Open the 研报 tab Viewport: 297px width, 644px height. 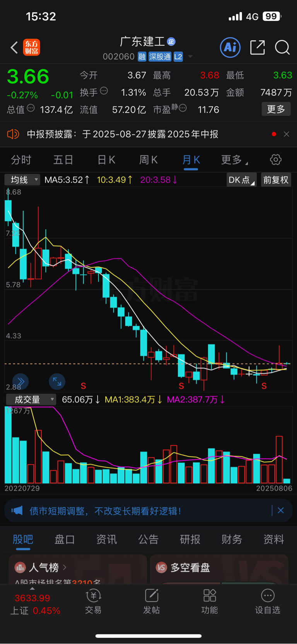coord(190,539)
